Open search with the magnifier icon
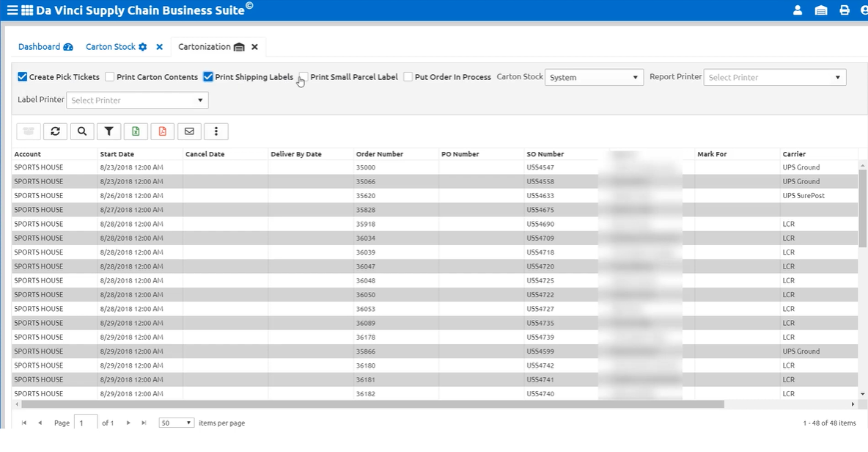Image resolution: width=868 pixels, height=452 pixels. (82, 131)
